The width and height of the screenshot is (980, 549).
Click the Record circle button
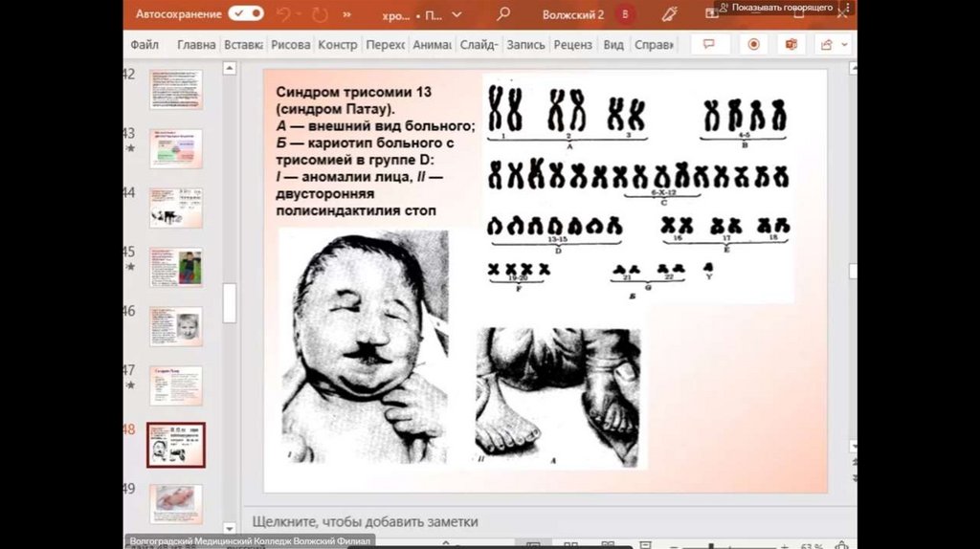[754, 44]
